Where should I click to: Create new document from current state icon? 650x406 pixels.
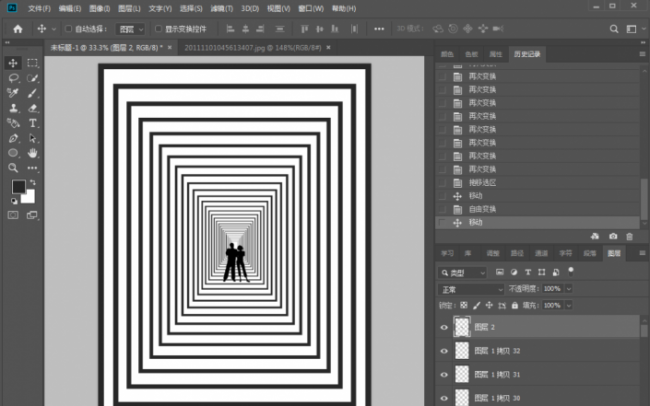pos(595,236)
